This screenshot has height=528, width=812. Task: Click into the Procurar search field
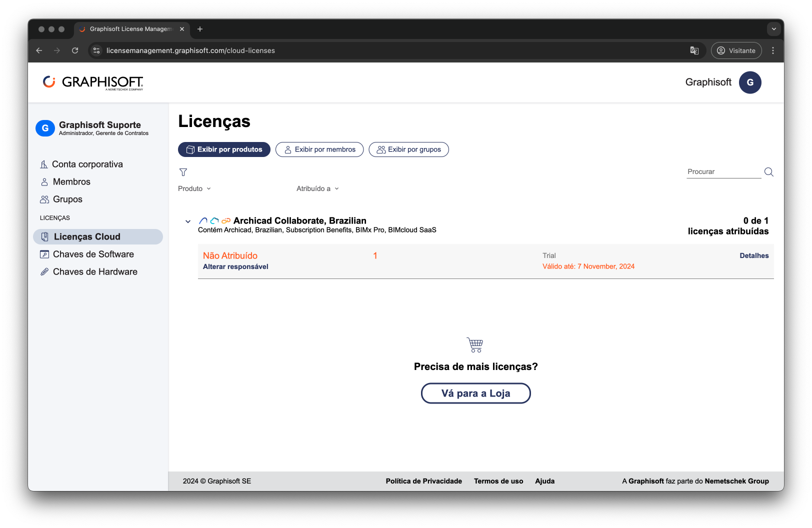point(724,171)
